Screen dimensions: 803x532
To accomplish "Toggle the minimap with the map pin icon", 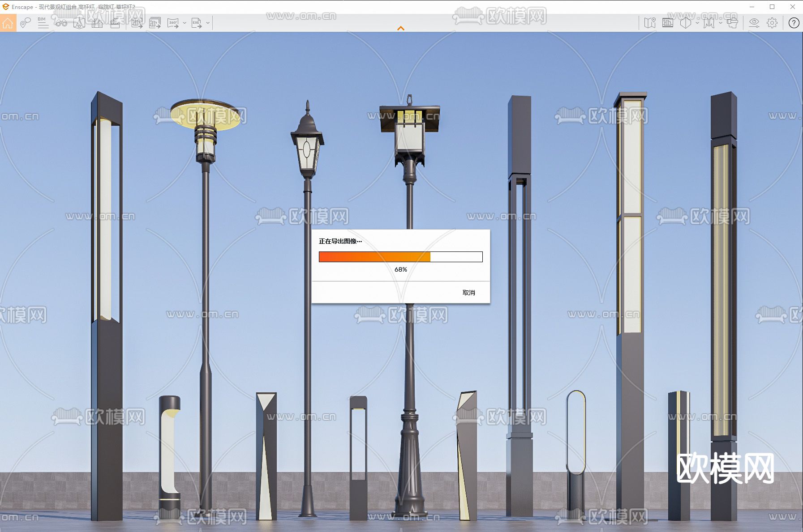I will click(x=649, y=23).
